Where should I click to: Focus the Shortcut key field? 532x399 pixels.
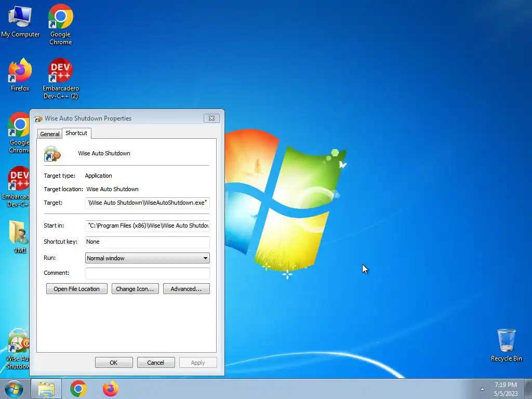(x=147, y=242)
